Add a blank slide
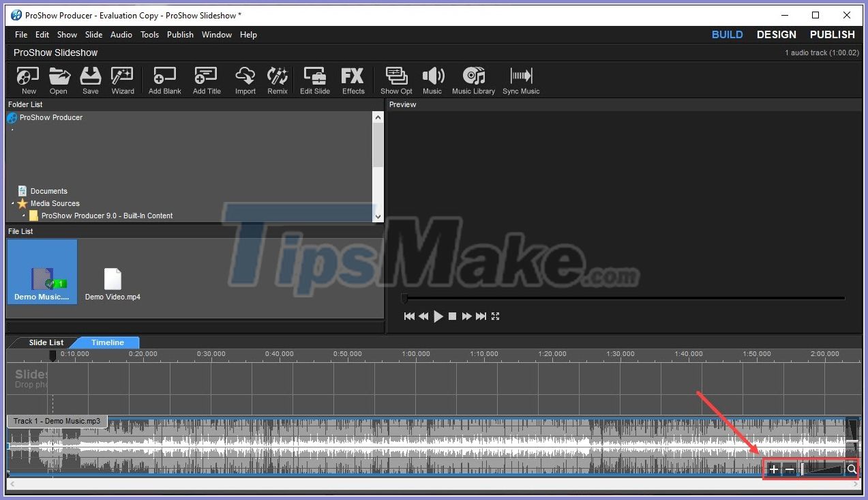This screenshot has width=868, height=500. coord(164,80)
